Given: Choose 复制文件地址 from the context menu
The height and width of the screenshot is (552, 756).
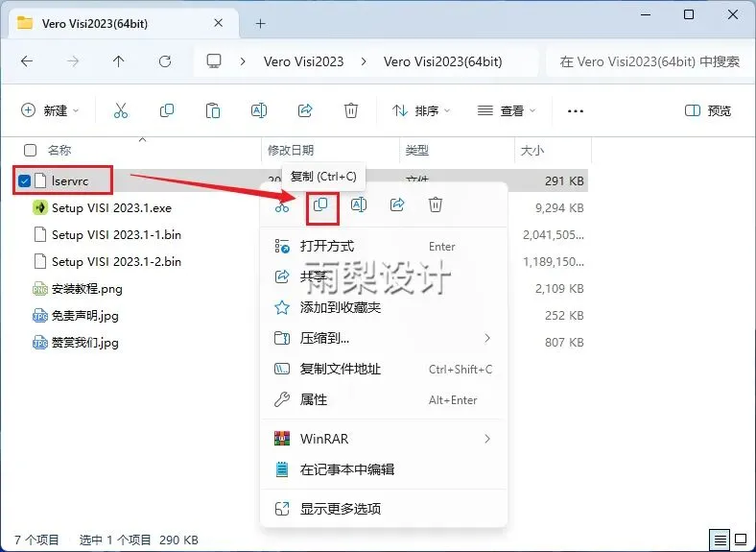Looking at the screenshot, I should tap(384, 370).
